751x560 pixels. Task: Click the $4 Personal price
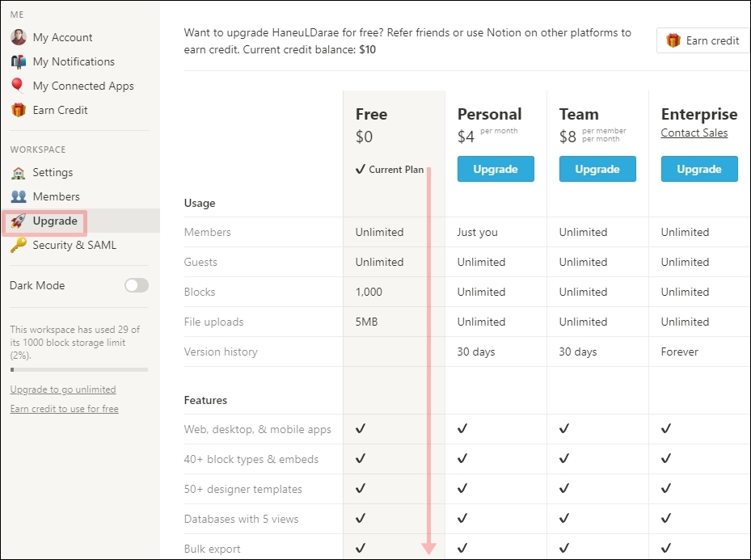click(466, 137)
